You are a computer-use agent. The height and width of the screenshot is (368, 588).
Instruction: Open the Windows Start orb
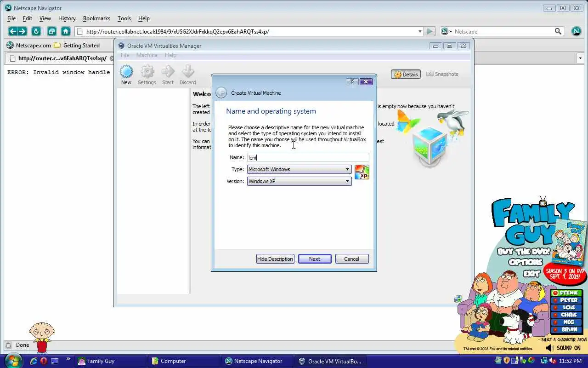click(x=13, y=360)
